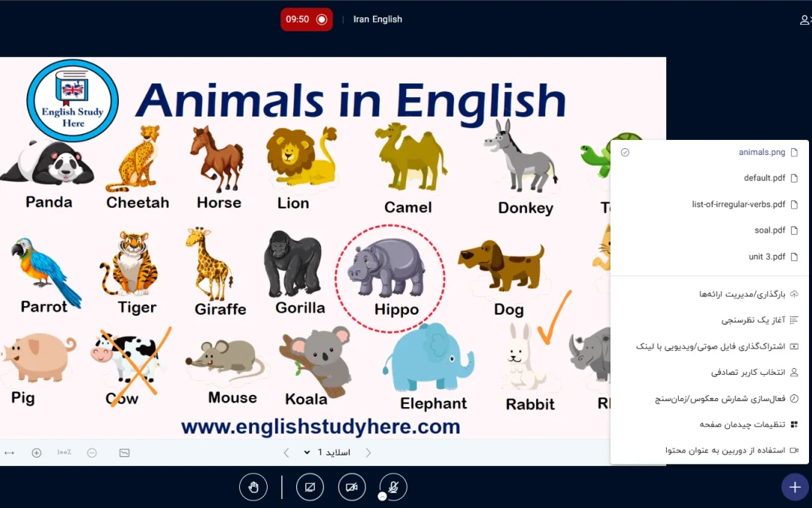Open تنظیمات چیدمان صفحه layout settings
The width and height of the screenshot is (812, 508).
tap(710, 424)
